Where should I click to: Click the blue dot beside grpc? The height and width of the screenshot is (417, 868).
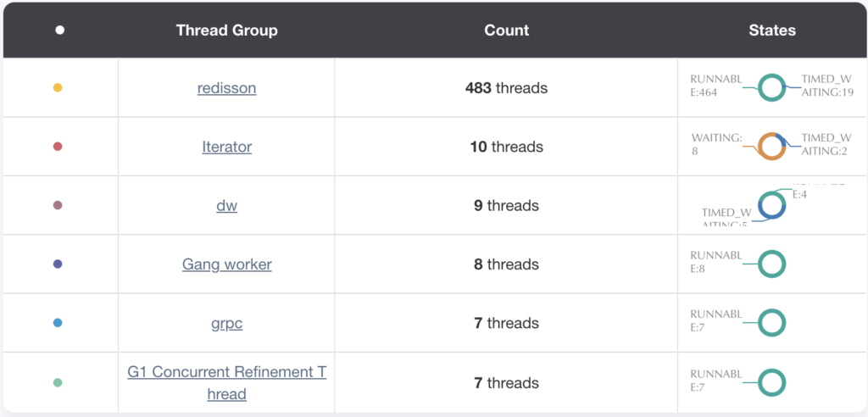(x=58, y=323)
